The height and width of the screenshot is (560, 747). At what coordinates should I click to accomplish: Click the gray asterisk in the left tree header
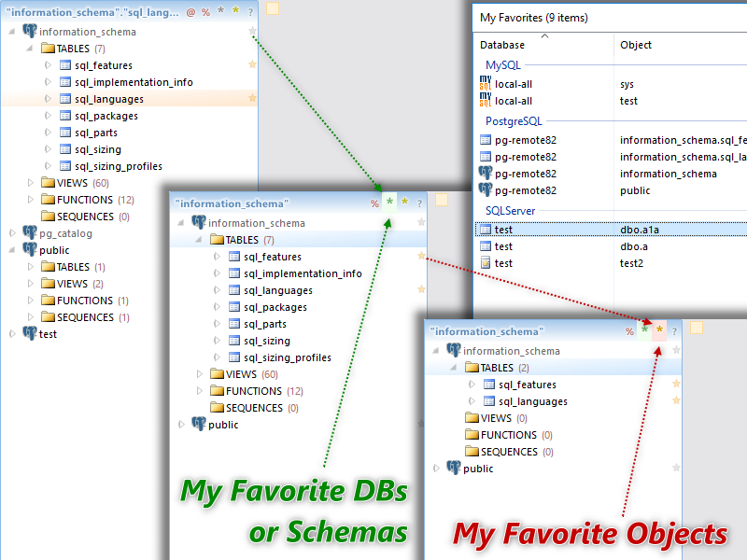tap(220, 11)
